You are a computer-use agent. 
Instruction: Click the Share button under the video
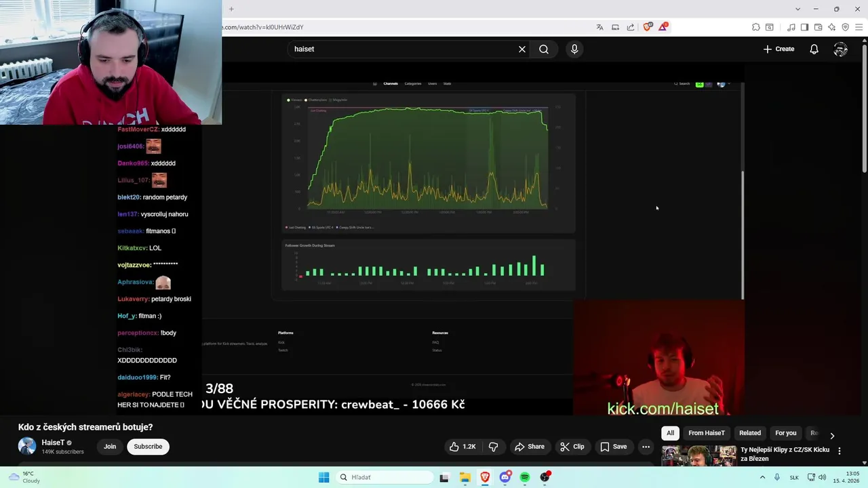click(x=529, y=447)
